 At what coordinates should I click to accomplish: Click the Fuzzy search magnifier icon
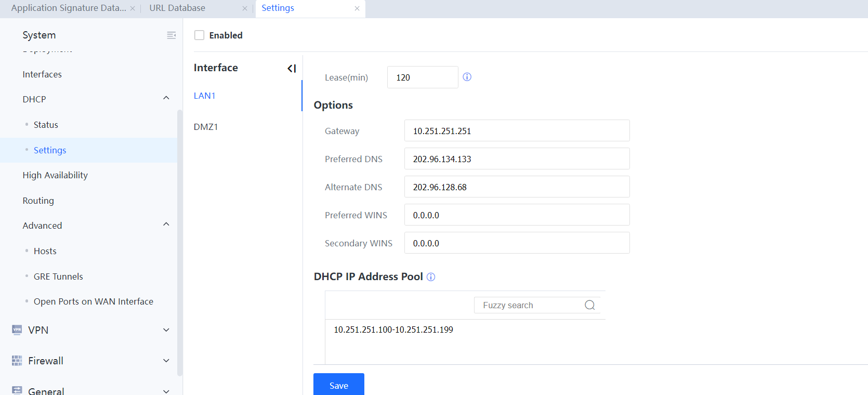click(589, 305)
